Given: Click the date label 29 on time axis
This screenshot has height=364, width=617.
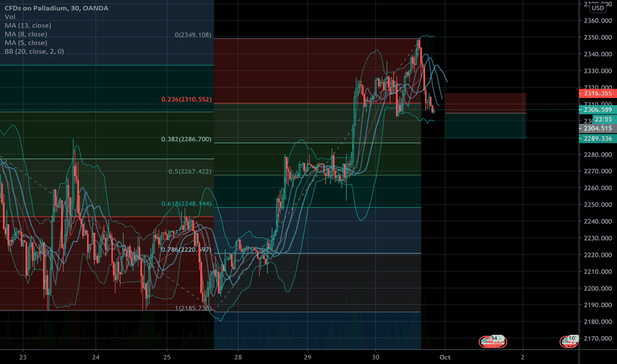Looking at the screenshot, I should pos(307,357).
